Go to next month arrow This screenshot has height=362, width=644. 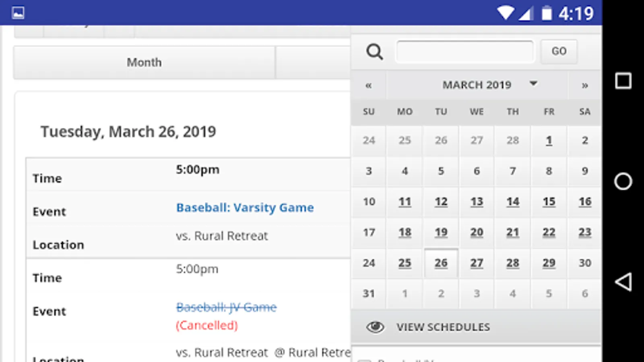pyautogui.click(x=585, y=85)
